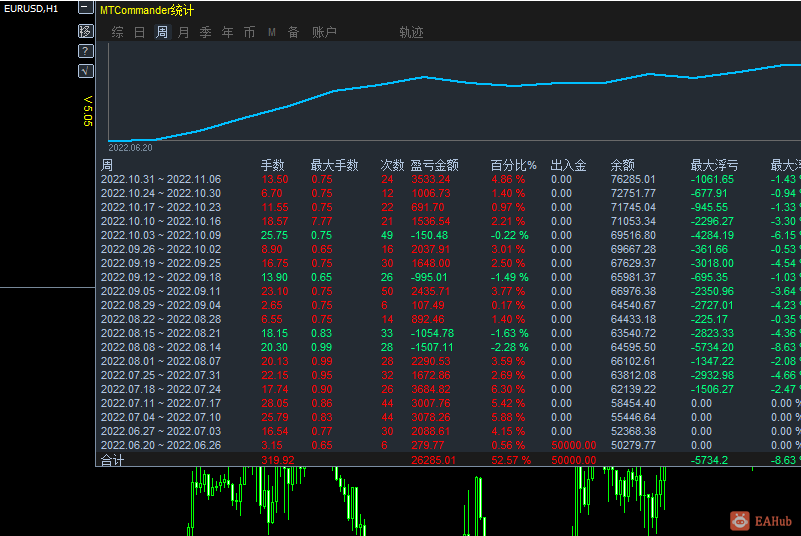The height and width of the screenshot is (536, 801).
Task: Click the 最大浮亏 column header
Action: point(714,165)
